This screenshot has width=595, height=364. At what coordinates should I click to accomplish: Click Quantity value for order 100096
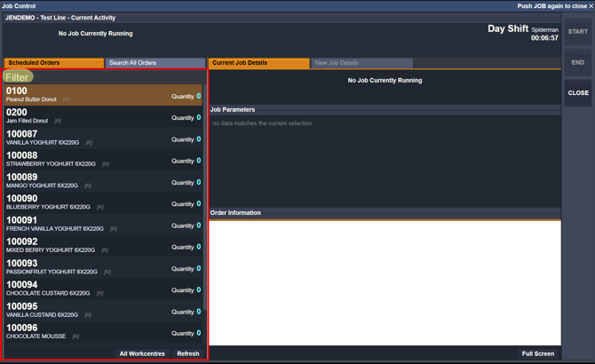[x=198, y=333]
